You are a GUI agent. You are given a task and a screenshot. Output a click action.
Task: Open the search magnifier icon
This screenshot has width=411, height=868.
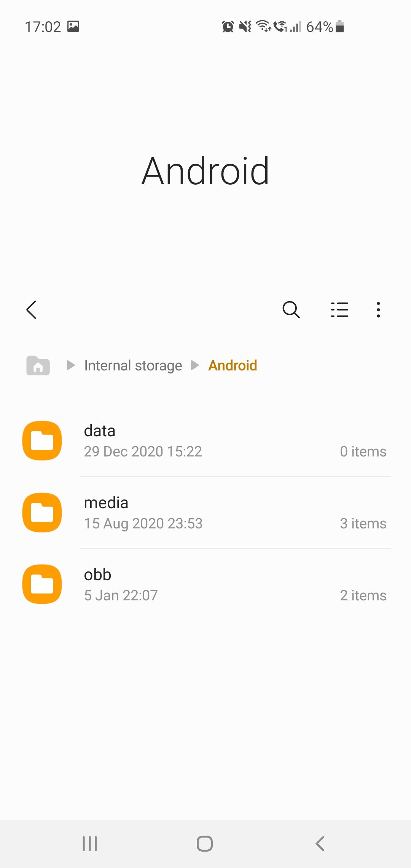(291, 310)
